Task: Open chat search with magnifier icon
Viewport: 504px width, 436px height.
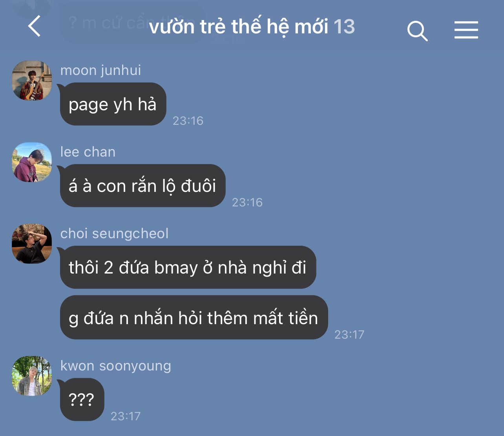Action: (x=417, y=31)
